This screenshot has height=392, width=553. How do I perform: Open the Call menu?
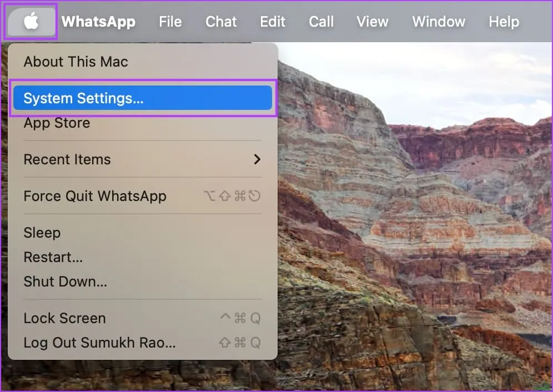coord(321,22)
